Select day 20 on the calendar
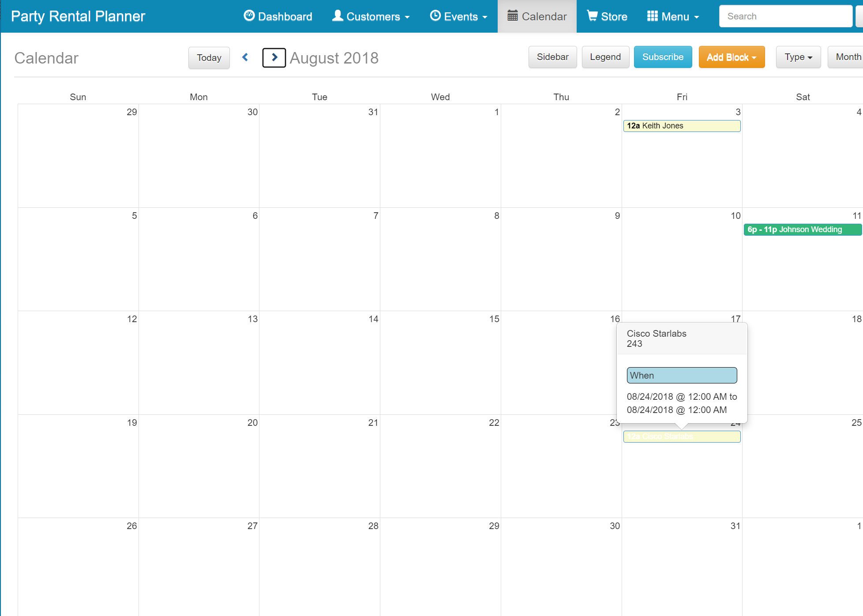The height and width of the screenshot is (616, 863). [x=252, y=423]
